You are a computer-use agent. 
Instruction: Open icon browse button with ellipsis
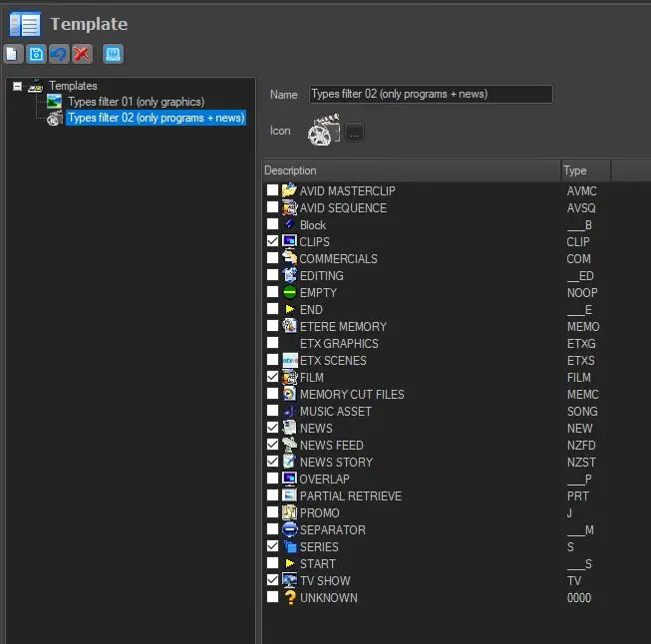(x=355, y=133)
